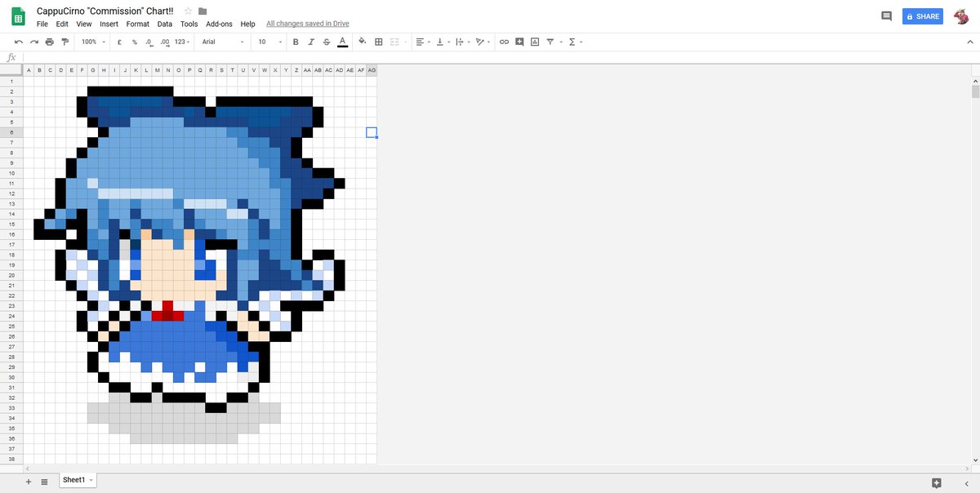Viewport: 980px width, 493px height.
Task: Toggle italic formatting
Action: coord(311,42)
